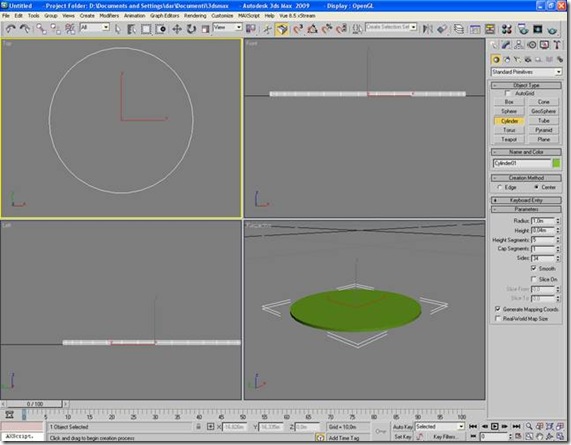Collapse the Name and Color rollout
The image size is (571, 445).
(x=526, y=152)
